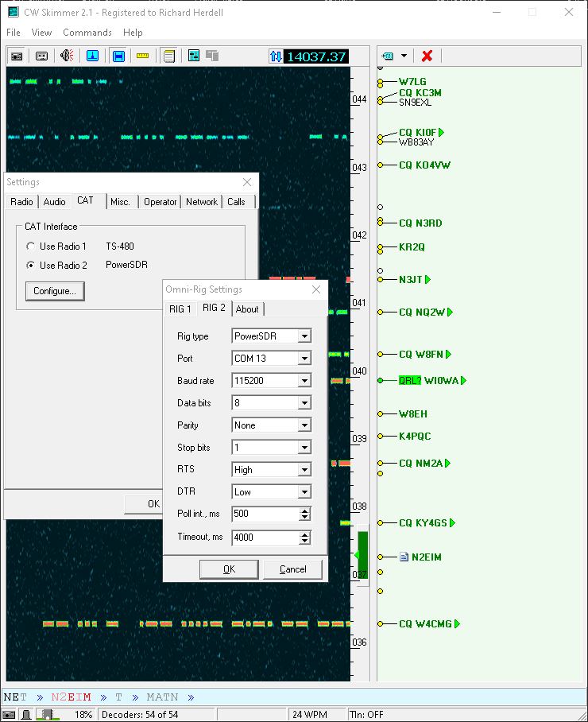Click the Timeout field showing 4000

[x=265, y=538]
